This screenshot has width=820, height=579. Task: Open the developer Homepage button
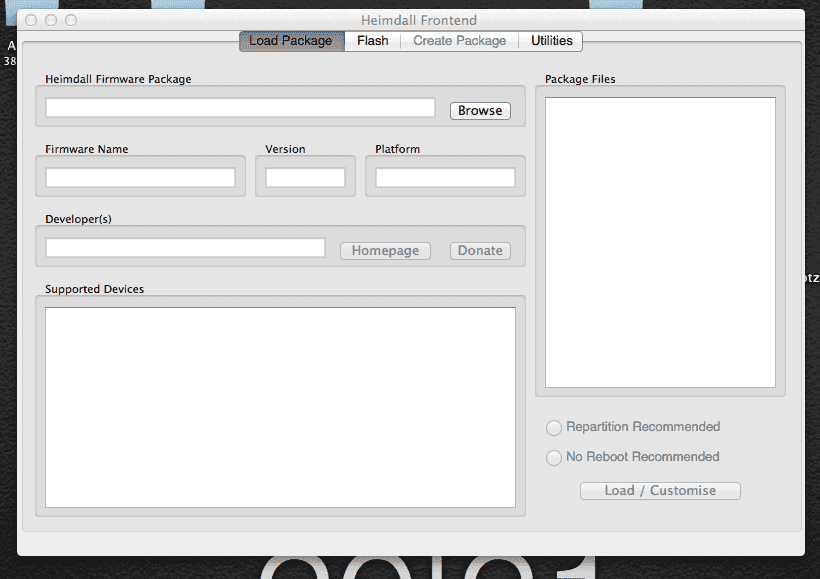point(385,251)
